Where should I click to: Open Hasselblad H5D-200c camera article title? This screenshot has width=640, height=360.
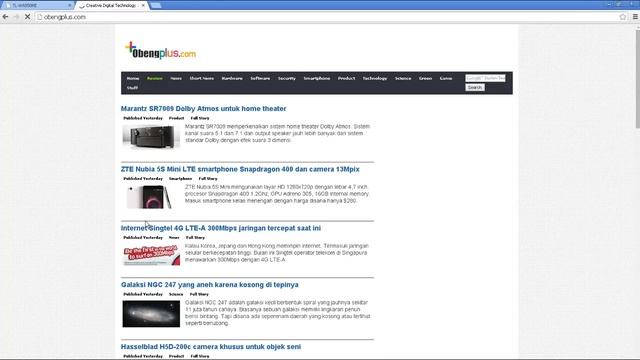point(211,347)
